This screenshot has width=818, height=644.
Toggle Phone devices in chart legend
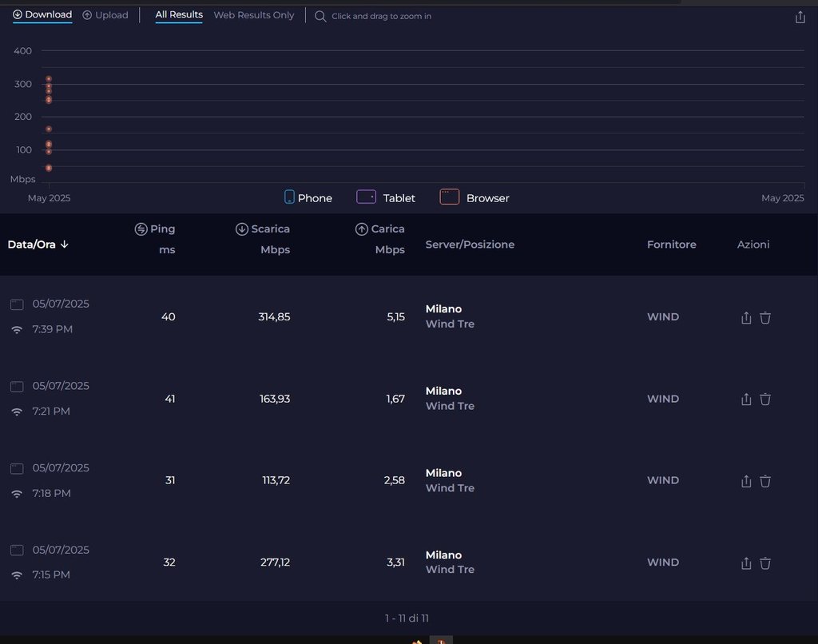pyautogui.click(x=308, y=197)
